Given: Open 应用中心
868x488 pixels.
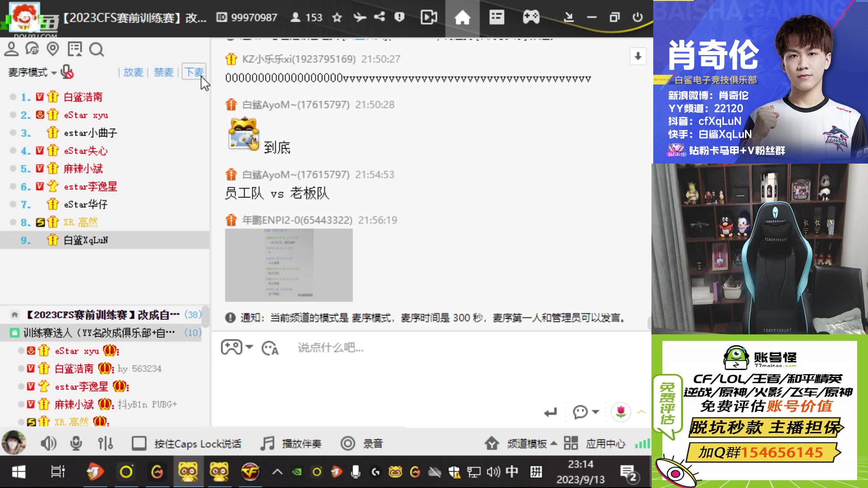Looking at the screenshot, I should click(x=594, y=444).
